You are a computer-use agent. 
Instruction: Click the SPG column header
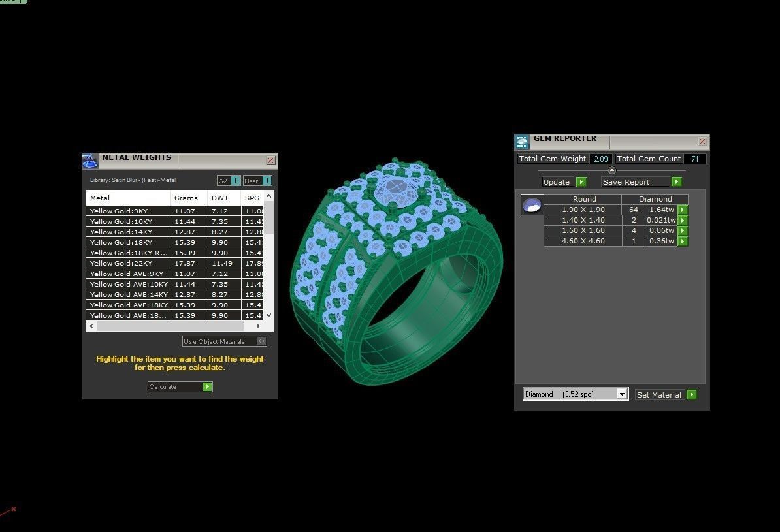(x=252, y=198)
